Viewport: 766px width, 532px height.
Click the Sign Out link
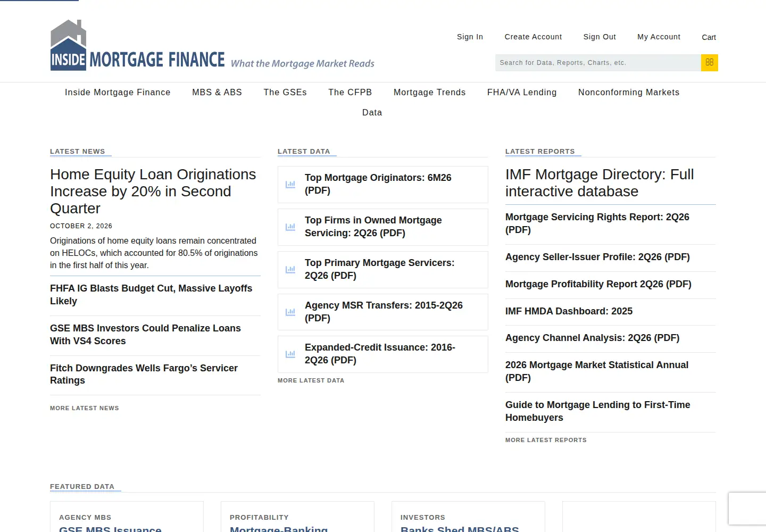(x=600, y=37)
